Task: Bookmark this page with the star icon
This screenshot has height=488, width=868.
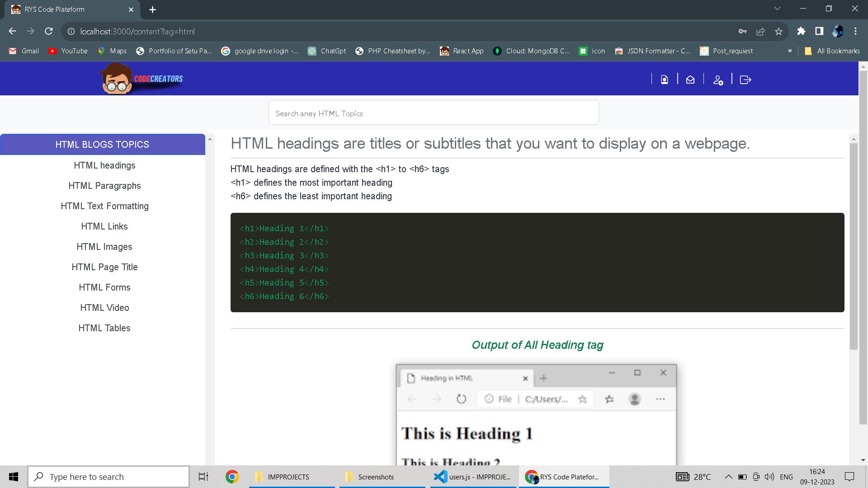Action: [x=778, y=31]
